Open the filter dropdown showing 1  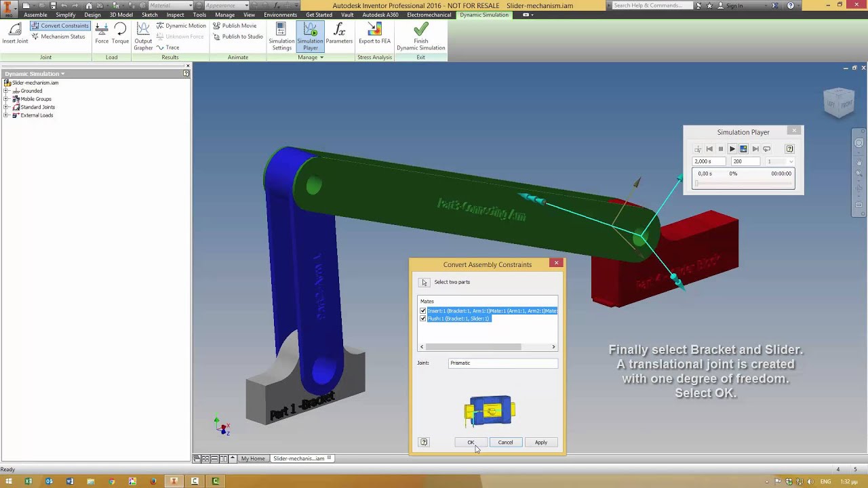[779, 161]
